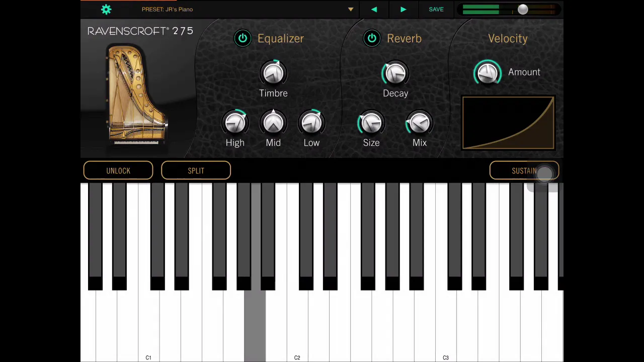Go to previous preset arrow

374,9
